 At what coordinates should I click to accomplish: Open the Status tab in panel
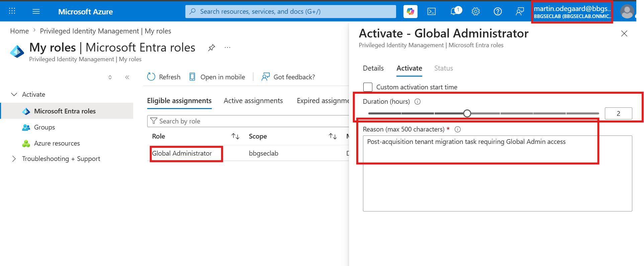[x=444, y=68]
